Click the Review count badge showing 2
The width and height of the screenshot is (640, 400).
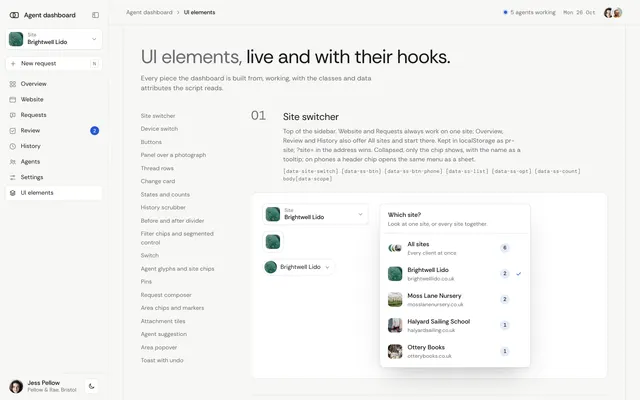[x=94, y=131]
